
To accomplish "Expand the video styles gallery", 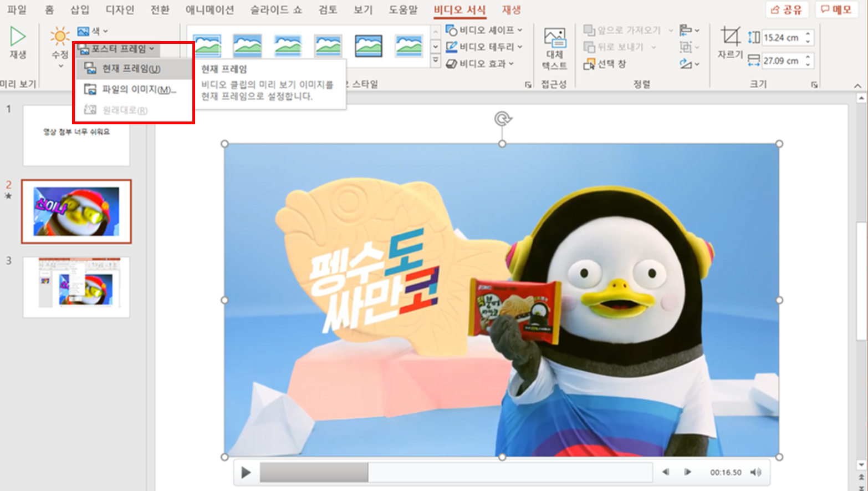I will [436, 60].
